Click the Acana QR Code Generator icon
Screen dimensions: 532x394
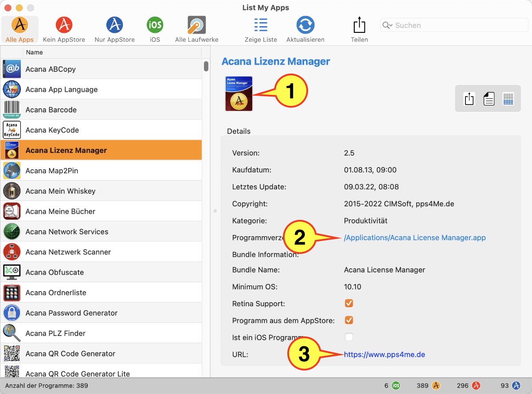coord(12,354)
